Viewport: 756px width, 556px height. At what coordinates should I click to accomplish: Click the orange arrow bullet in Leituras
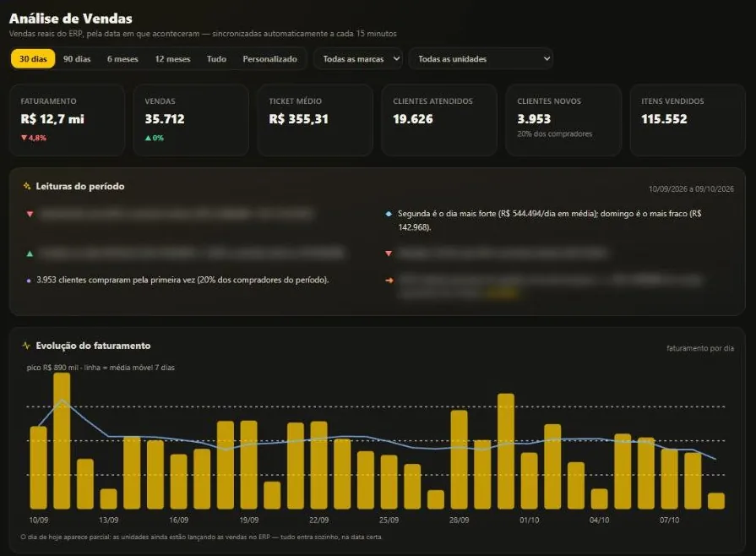[x=389, y=281]
